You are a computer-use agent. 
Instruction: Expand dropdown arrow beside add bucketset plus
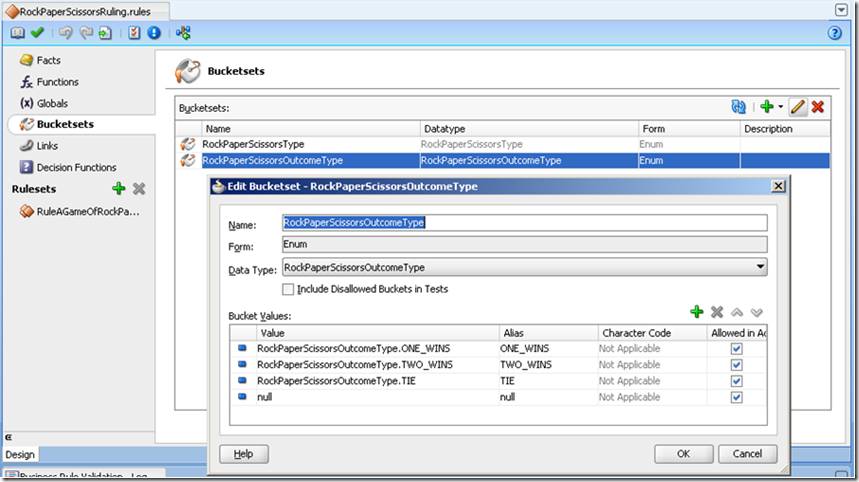[x=780, y=107]
